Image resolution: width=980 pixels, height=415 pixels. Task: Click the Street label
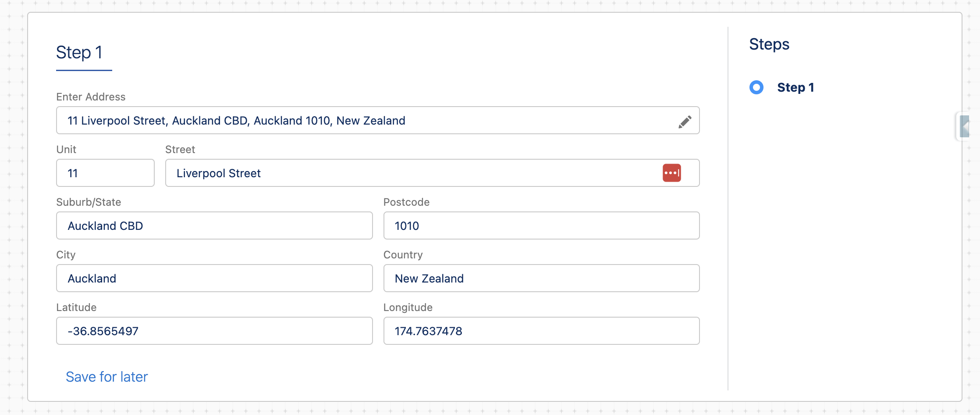point(180,150)
